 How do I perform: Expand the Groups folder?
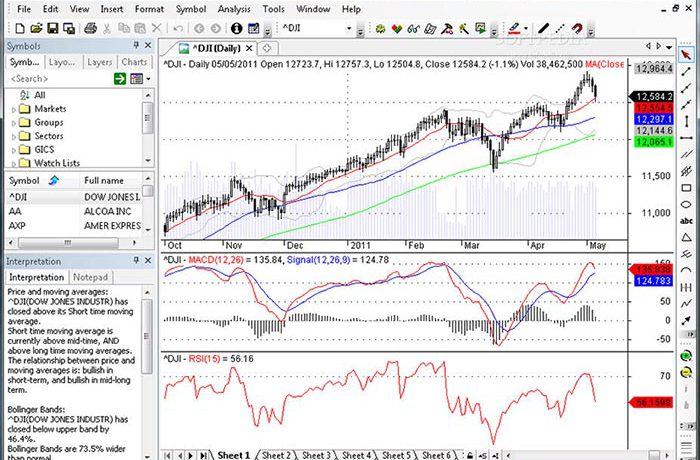click(x=14, y=123)
